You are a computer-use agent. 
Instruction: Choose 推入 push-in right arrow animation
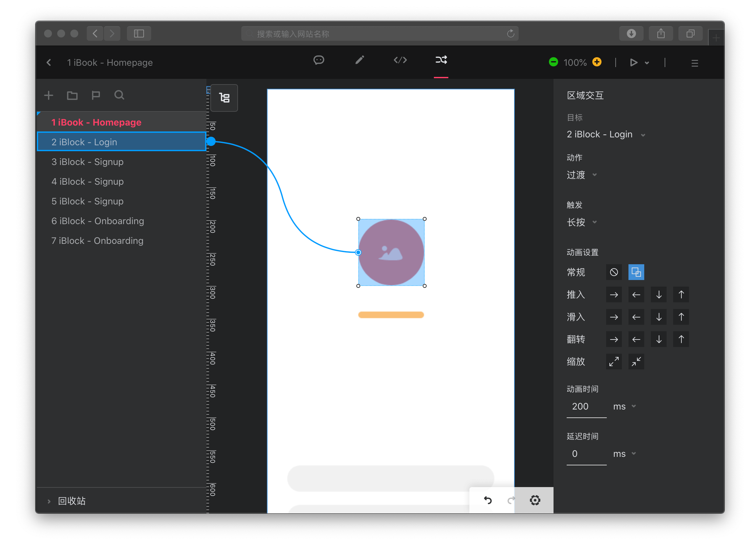point(614,295)
